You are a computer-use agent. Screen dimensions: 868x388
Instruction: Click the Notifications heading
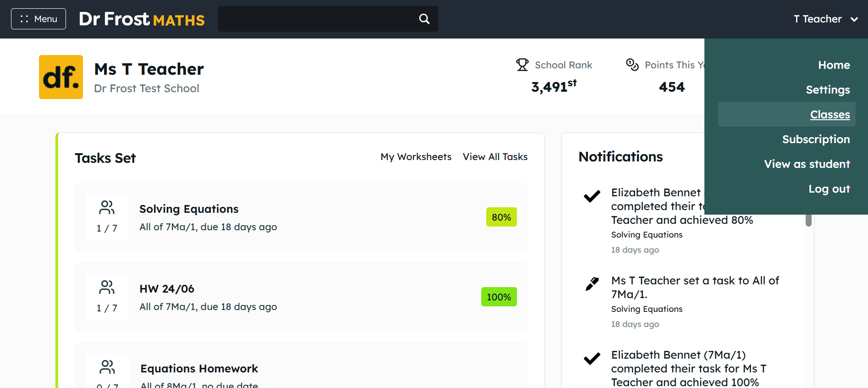click(x=621, y=157)
